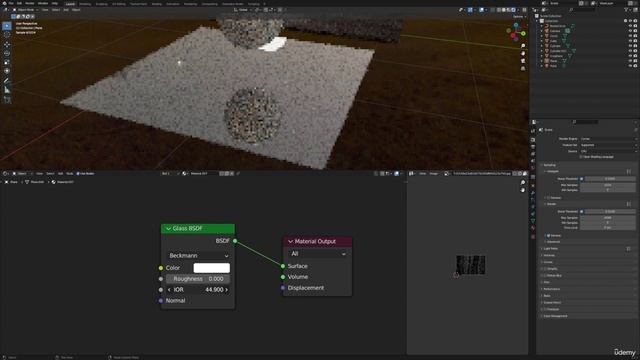Toggle visibility eye of Collection row

pyautogui.click(x=630, y=21)
